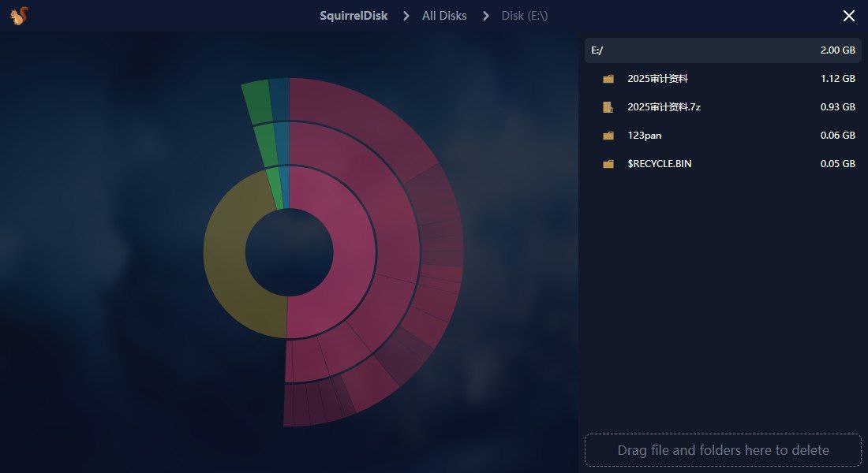The width and height of the screenshot is (868, 473).
Task: Select the inner blue wedge segment
Action: tap(285, 187)
